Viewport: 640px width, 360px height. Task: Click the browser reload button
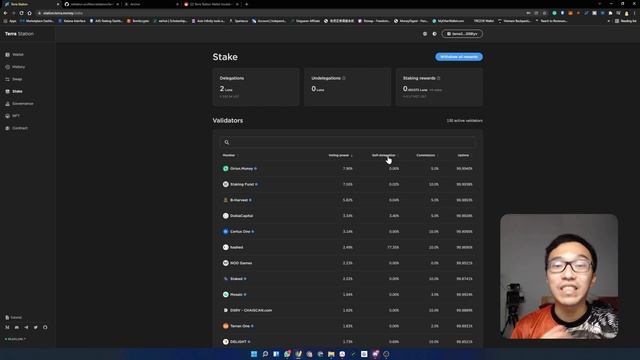pos(21,13)
